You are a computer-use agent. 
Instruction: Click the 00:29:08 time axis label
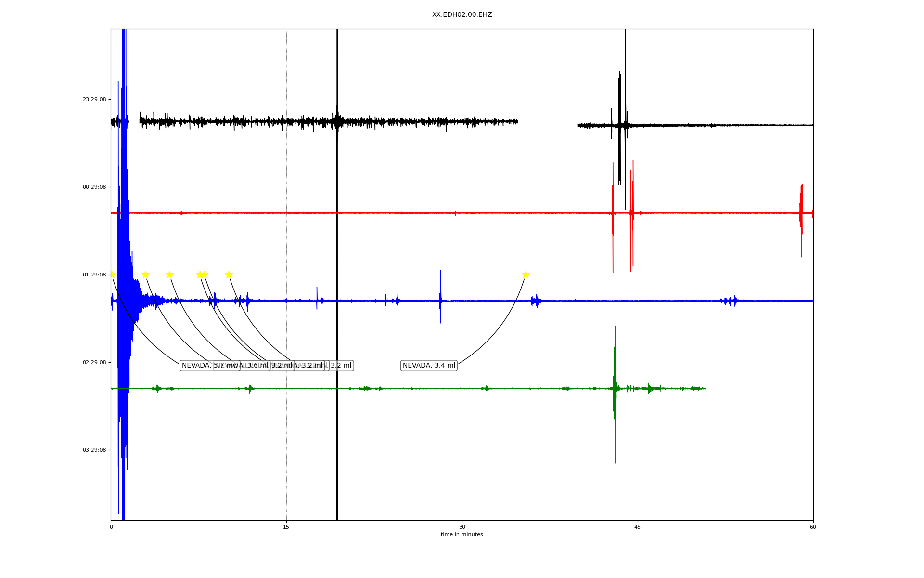coord(94,187)
